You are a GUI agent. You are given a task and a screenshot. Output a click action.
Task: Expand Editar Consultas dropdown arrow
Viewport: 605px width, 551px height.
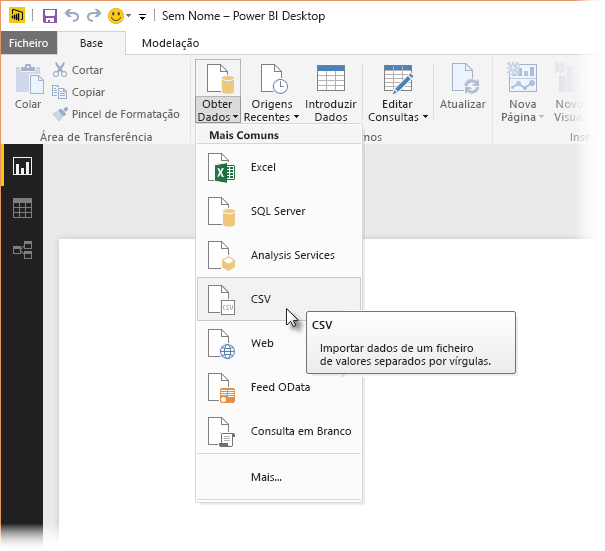(425, 117)
